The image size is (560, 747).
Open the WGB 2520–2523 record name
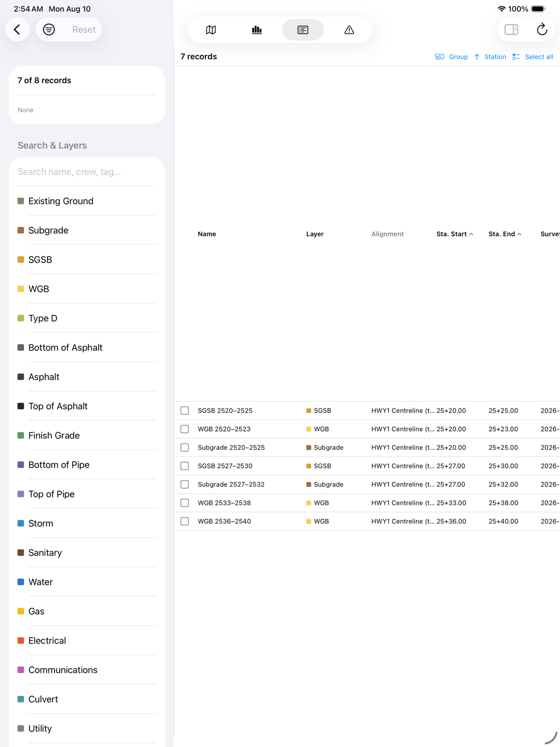(224, 429)
